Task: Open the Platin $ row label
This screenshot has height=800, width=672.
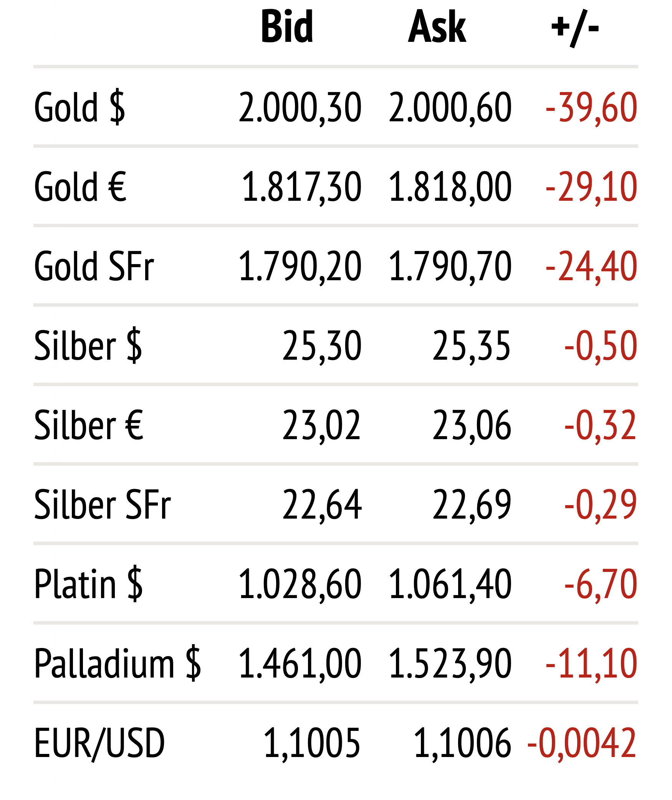Action: (88, 584)
